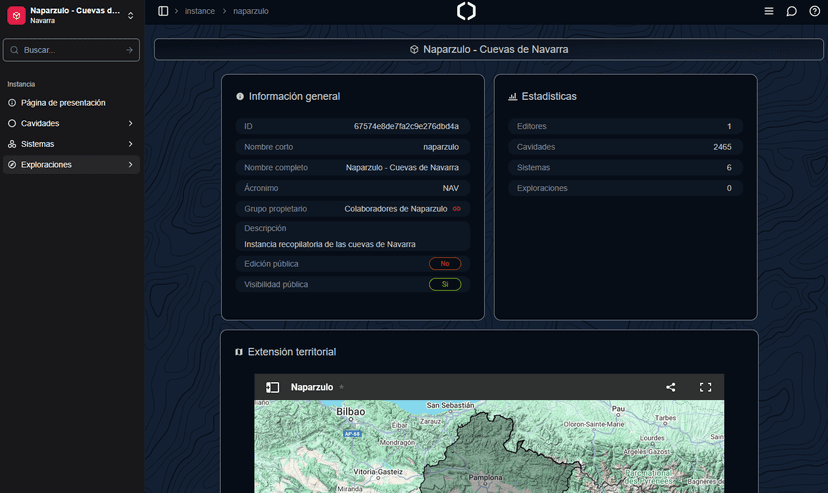This screenshot has height=493, width=828.
Task: Open the Exploraciones menu item
Action: tap(71, 165)
